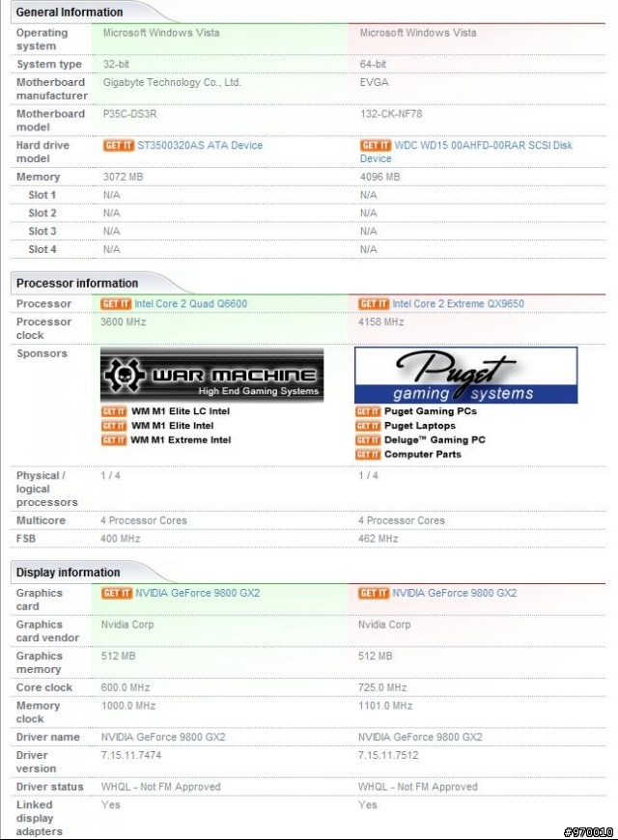Click the 64-bit system type value

coord(373,65)
